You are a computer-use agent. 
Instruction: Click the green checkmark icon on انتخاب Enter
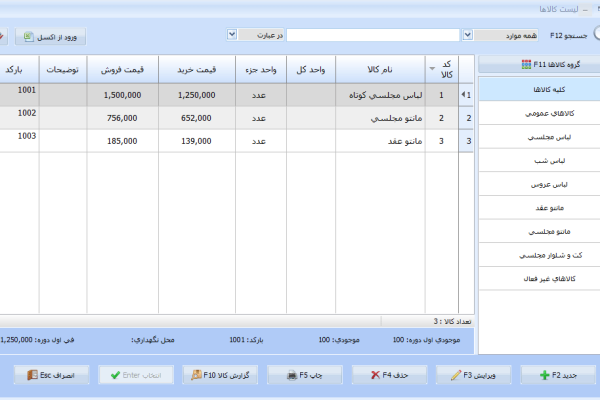coord(115,375)
